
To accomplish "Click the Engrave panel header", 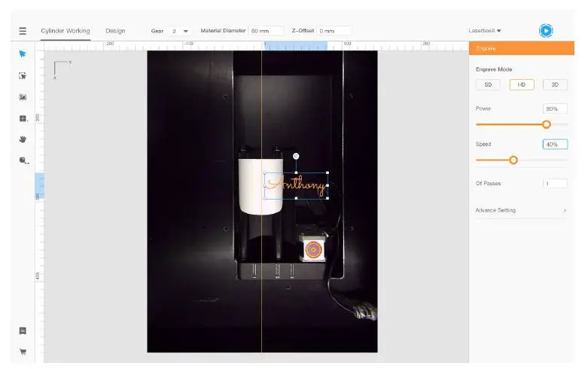I will 521,48.
